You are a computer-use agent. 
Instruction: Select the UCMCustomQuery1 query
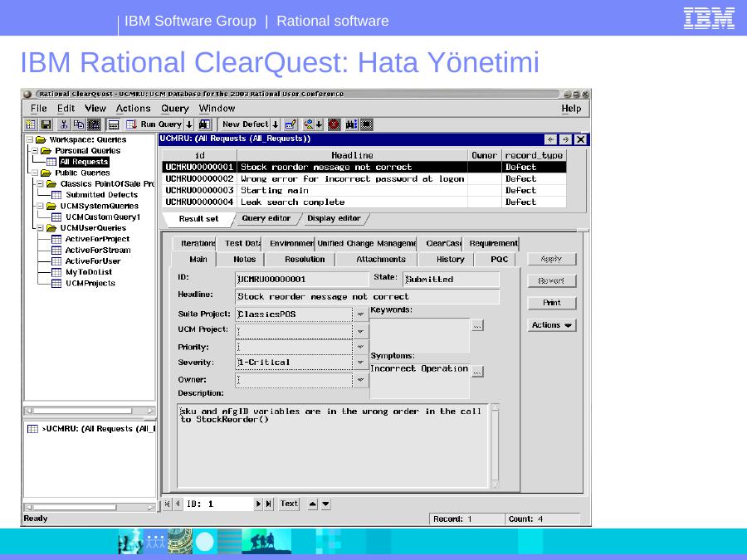click(x=103, y=217)
